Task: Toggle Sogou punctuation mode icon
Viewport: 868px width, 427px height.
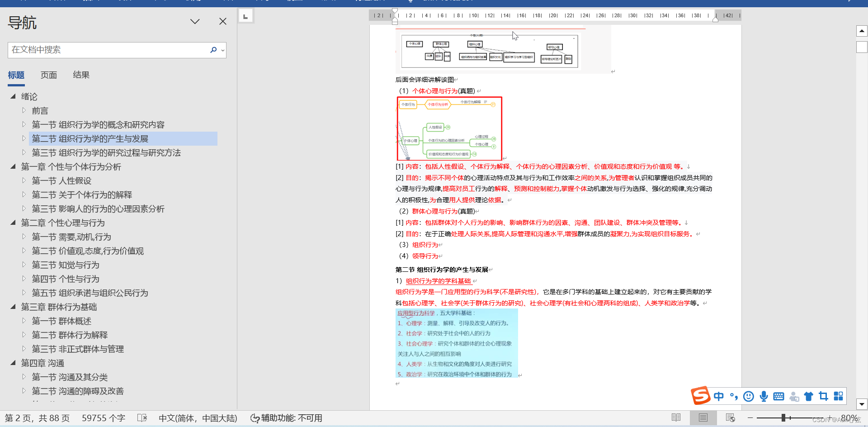Action: coord(734,396)
